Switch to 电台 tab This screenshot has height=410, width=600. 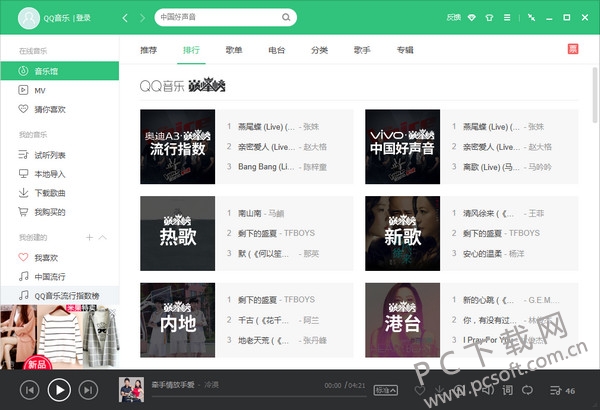(277, 50)
